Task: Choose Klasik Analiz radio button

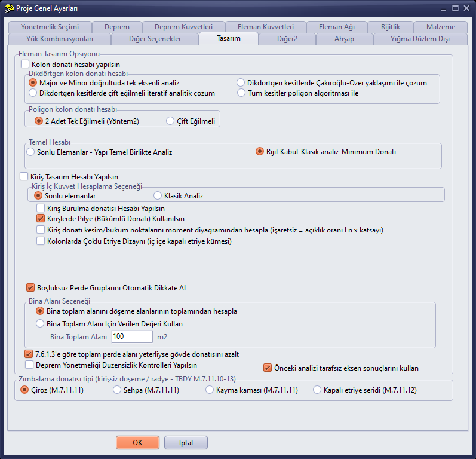Action: pos(158,195)
